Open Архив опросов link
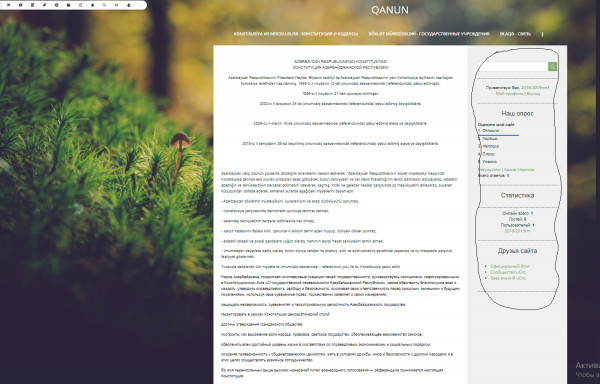 click(519, 169)
